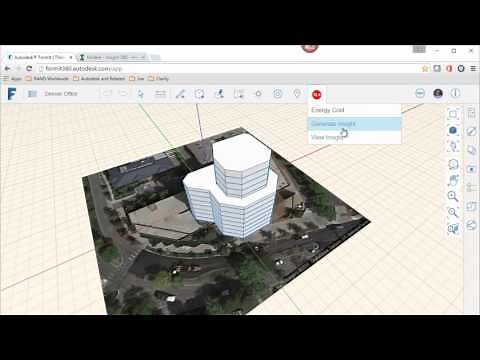Open the RAND Worldwide bookmark folder
480x360 pixels.
47,79
